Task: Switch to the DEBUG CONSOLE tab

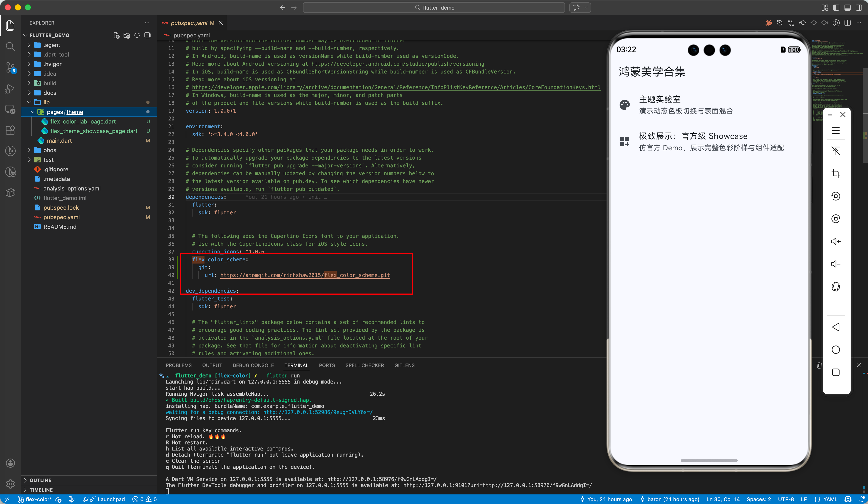Action: 253,365
